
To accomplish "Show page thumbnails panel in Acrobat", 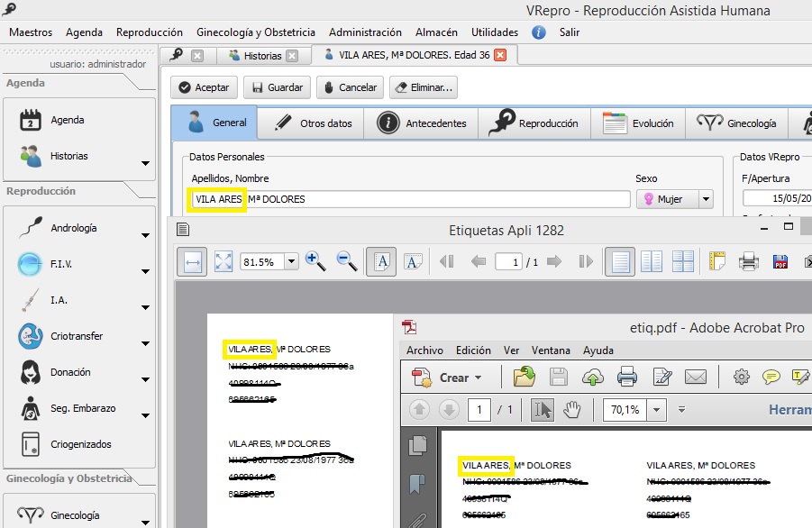I will click(417, 445).
